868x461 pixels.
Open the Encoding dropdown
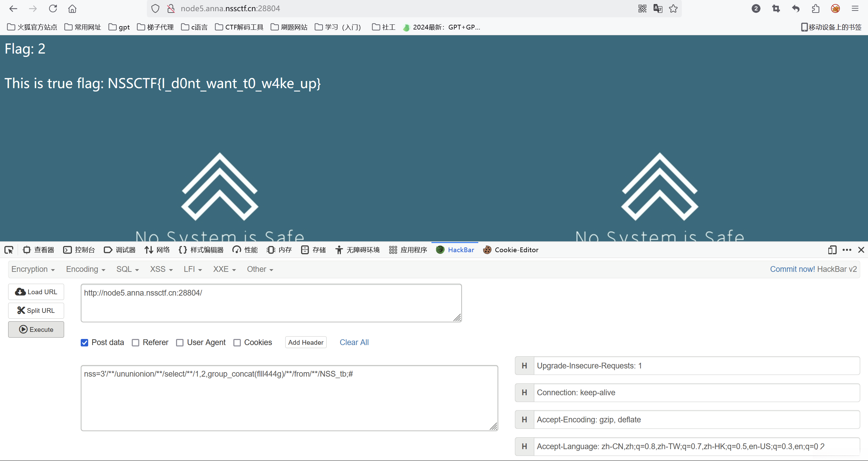pyautogui.click(x=85, y=269)
